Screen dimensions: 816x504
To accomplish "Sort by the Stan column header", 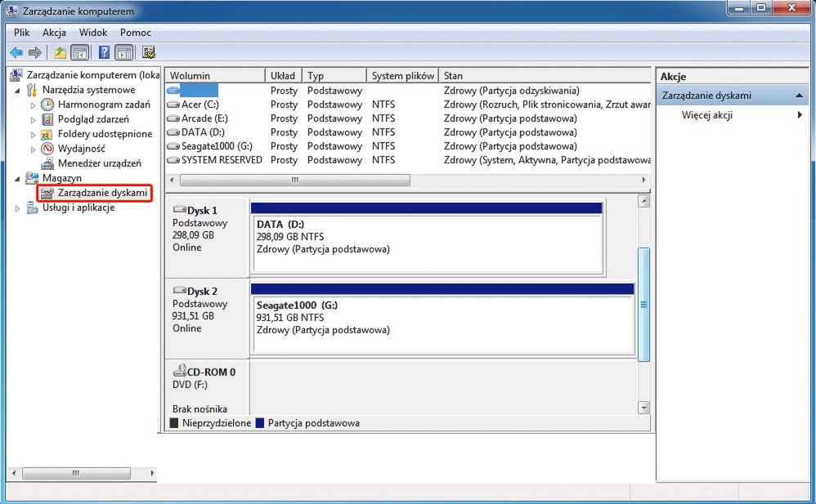I will pyautogui.click(x=545, y=75).
